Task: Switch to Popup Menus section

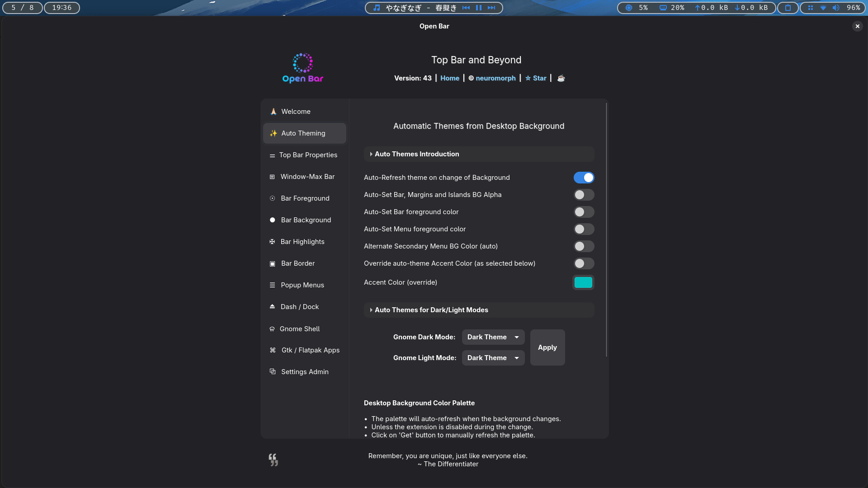Action: click(x=302, y=285)
